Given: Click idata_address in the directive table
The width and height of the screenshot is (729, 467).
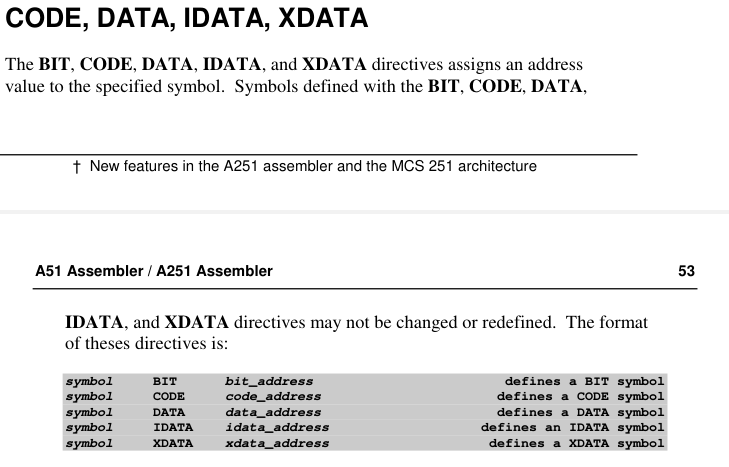Looking at the screenshot, I should click(x=277, y=428).
